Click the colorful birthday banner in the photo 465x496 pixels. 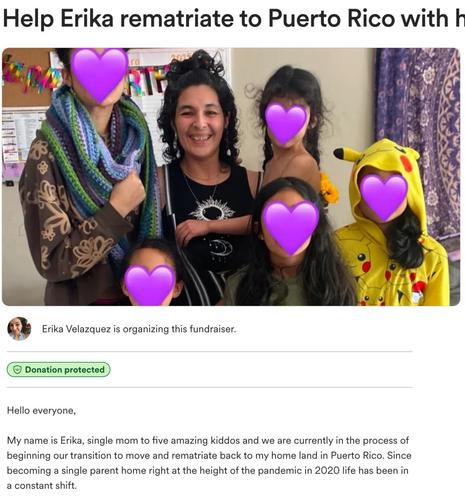[33, 79]
